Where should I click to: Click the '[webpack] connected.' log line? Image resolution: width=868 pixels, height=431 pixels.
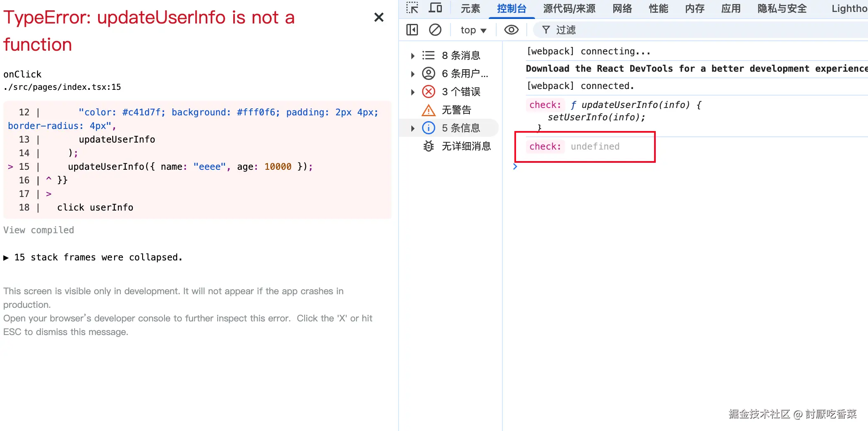[580, 86]
